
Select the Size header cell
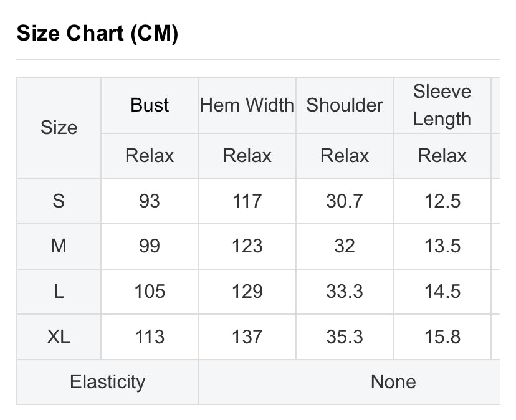coord(59,128)
